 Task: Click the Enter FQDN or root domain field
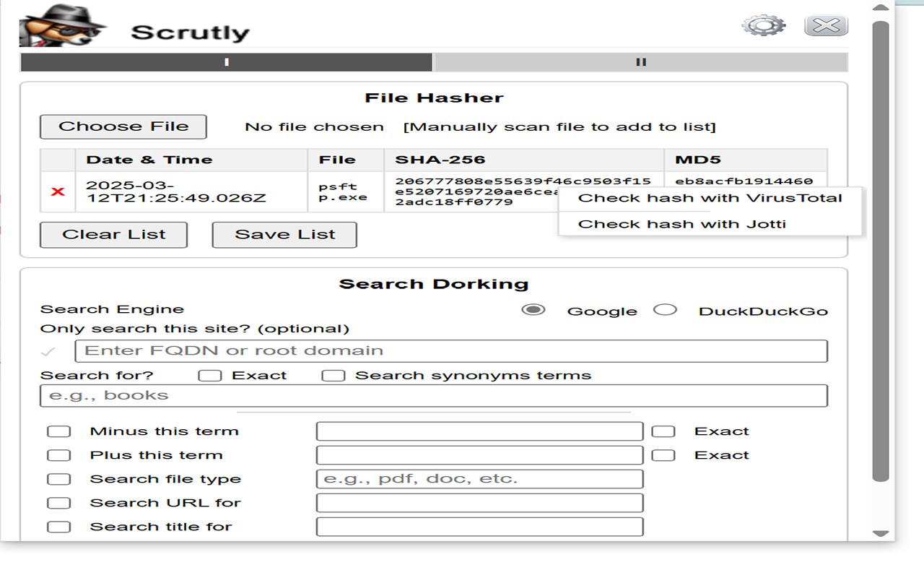click(x=451, y=351)
